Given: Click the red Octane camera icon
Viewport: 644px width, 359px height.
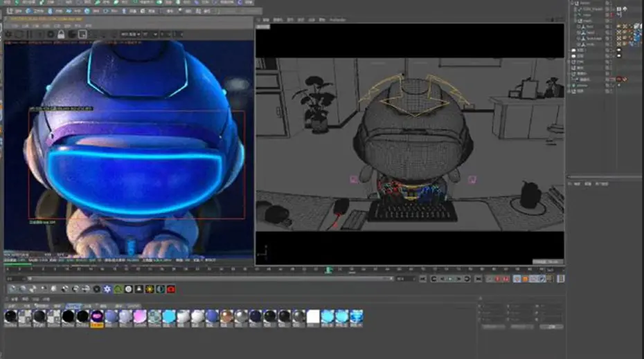Looking at the screenshot, I should (171, 289).
